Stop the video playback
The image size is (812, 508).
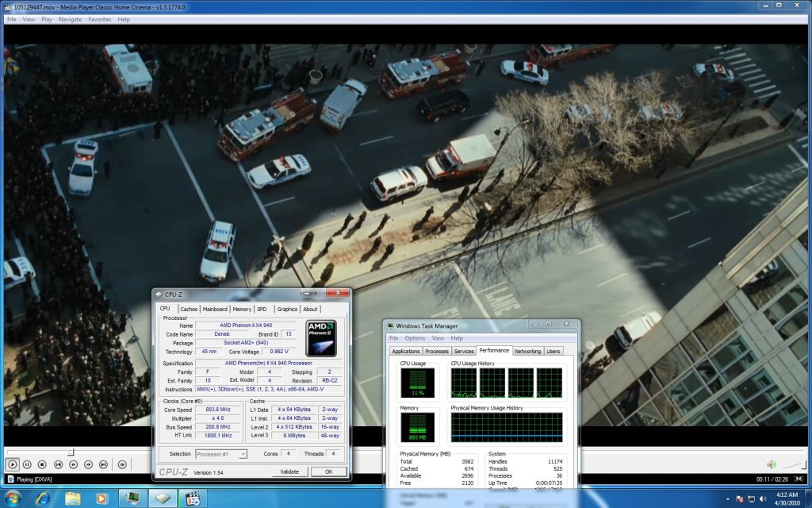[43, 464]
